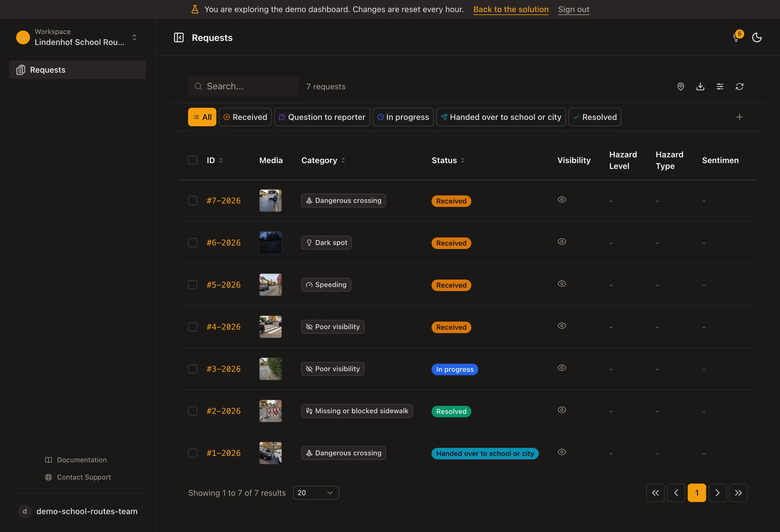This screenshot has height=532, width=780.
Task: Go to the previous page
Action: (x=676, y=493)
